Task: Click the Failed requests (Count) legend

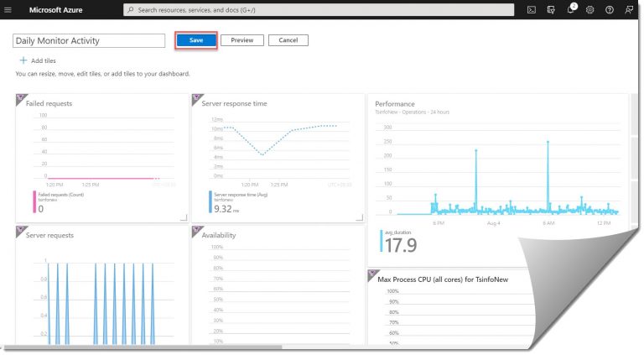Action: [x=60, y=195]
